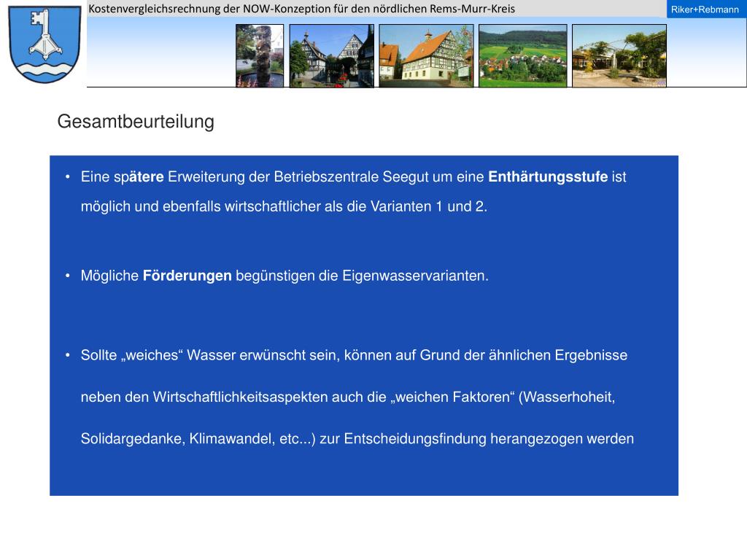Screen dimensions: 747x560
Task: Click the line 'Solidargedanke, Klimawandel, etc...)'
Action: pos(357,438)
